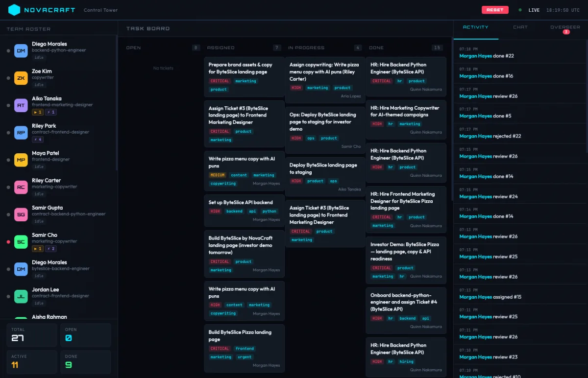Viewport: 588px width, 378px height.
Task: Click Zoe Kim's ZK avatar
Action: click(21, 78)
